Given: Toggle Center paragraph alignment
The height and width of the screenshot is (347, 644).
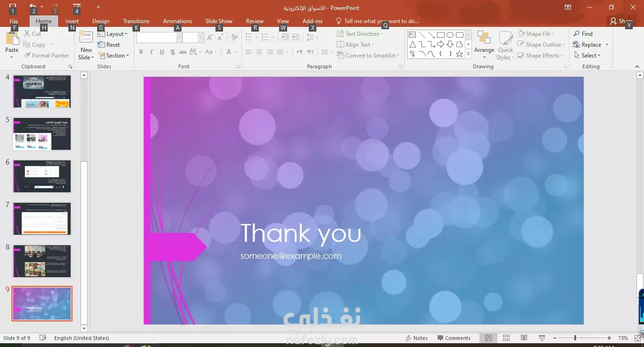Looking at the screenshot, I should (259, 52).
